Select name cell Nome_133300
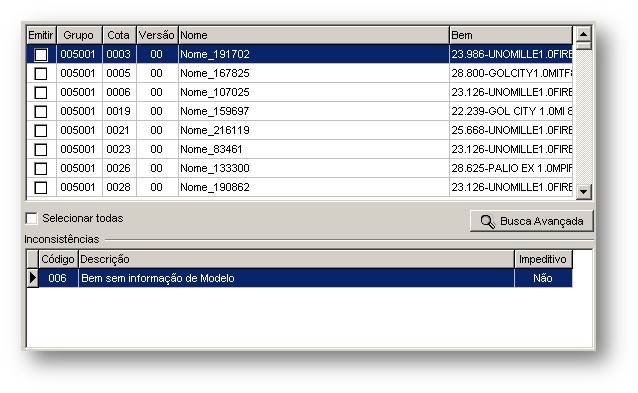 click(314, 168)
